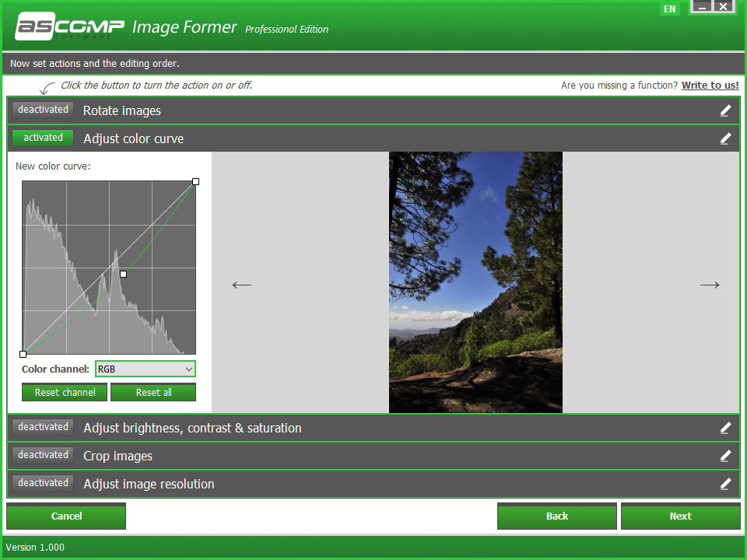This screenshot has width=747, height=560.
Task: Click the pencil icon for Adjust color curve
Action: click(725, 138)
